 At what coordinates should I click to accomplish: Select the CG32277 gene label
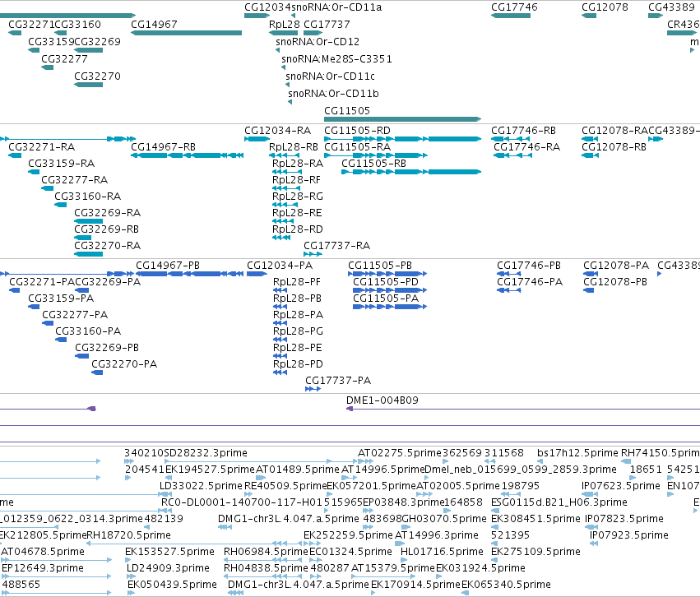coord(64,59)
